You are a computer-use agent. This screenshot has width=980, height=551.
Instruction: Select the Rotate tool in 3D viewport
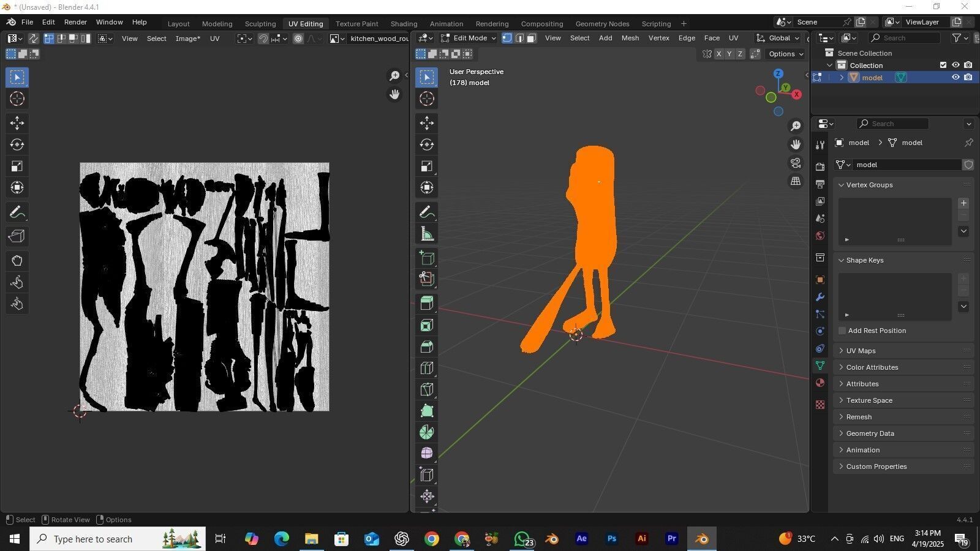427,144
